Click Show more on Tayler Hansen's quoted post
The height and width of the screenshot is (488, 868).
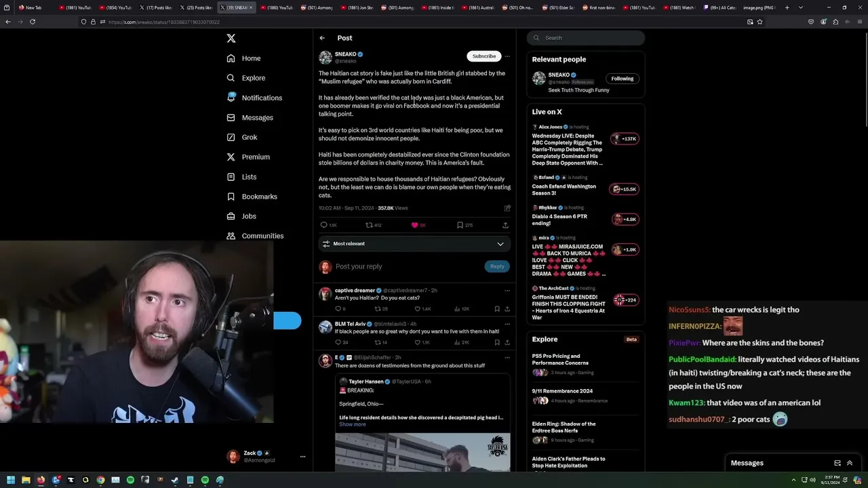(353, 424)
